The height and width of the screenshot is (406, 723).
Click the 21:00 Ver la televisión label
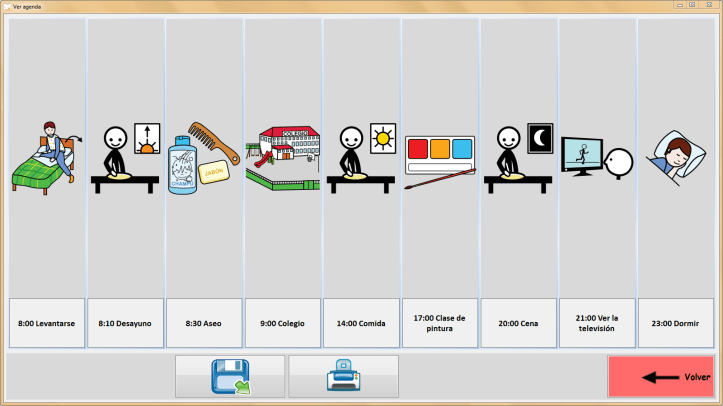tap(597, 323)
